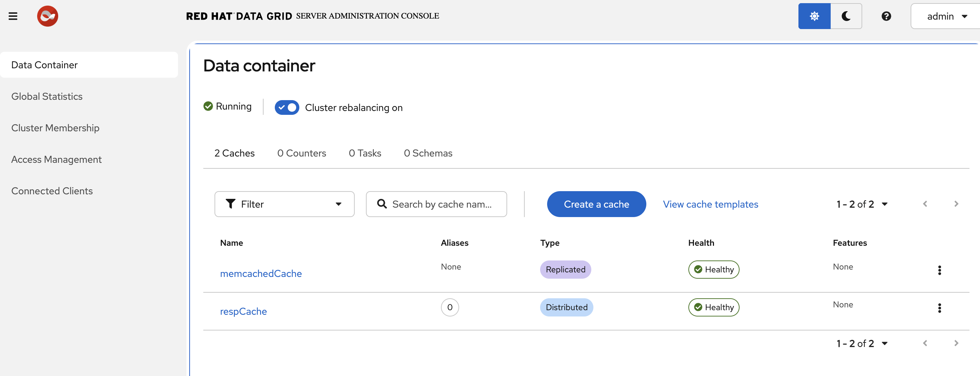Click the Create a cache button
Image resolution: width=980 pixels, height=376 pixels.
[596, 204]
